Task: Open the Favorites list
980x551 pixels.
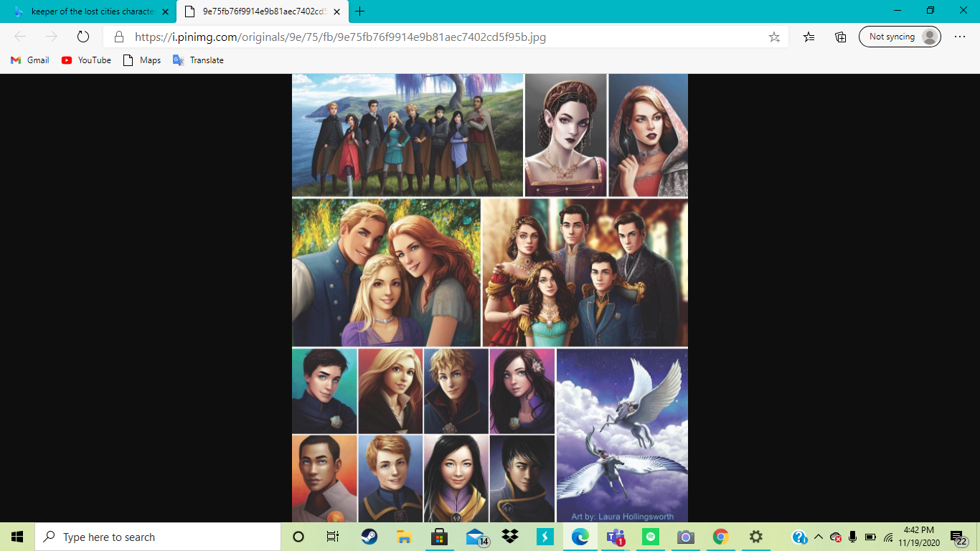Action: [809, 37]
